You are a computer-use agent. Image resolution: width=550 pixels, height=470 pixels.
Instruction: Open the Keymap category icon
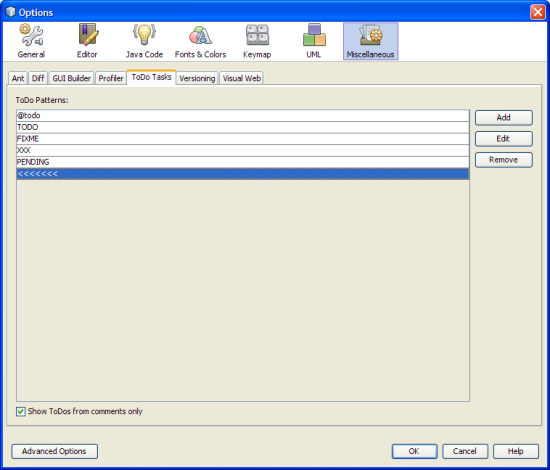coord(257,41)
